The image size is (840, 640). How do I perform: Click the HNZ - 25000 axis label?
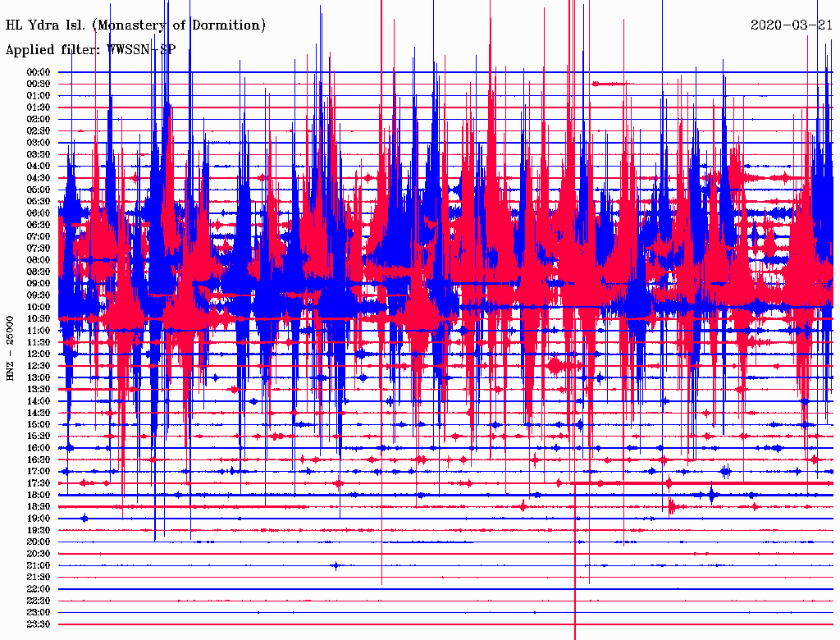[x=11, y=348]
